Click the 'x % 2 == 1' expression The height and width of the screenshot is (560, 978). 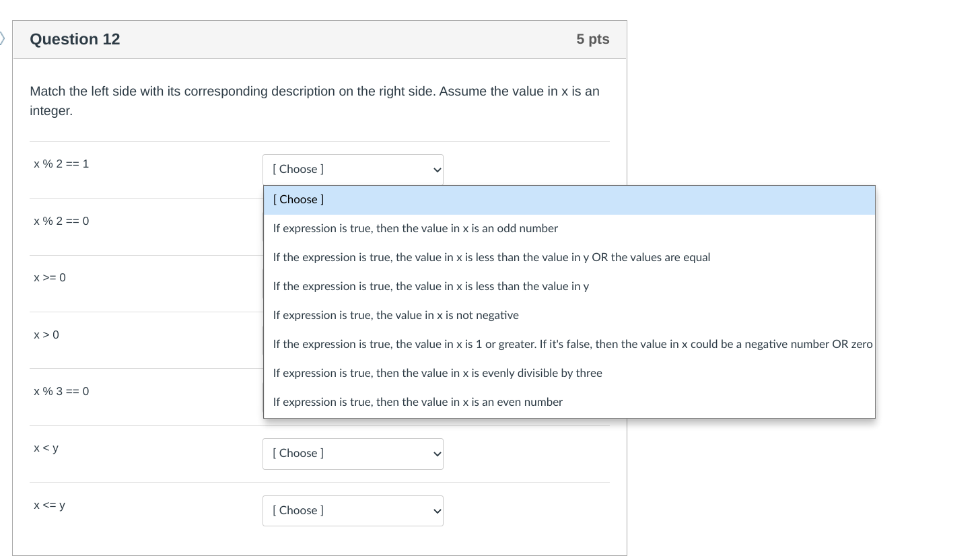pyautogui.click(x=61, y=164)
